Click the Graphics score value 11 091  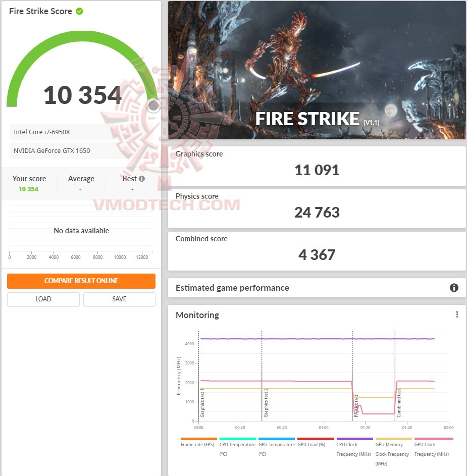click(317, 170)
